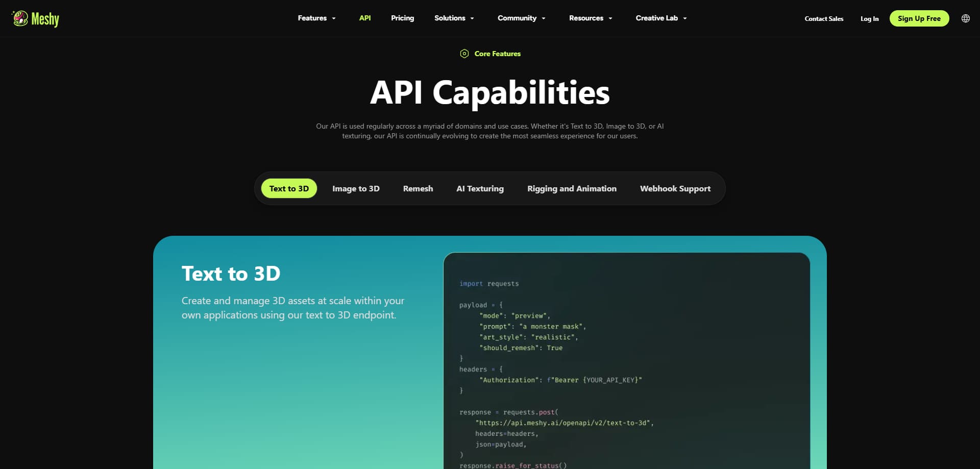The height and width of the screenshot is (469, 980).
Task: Click the Authorization Bearer code line
Action: [x=561, y=380]
